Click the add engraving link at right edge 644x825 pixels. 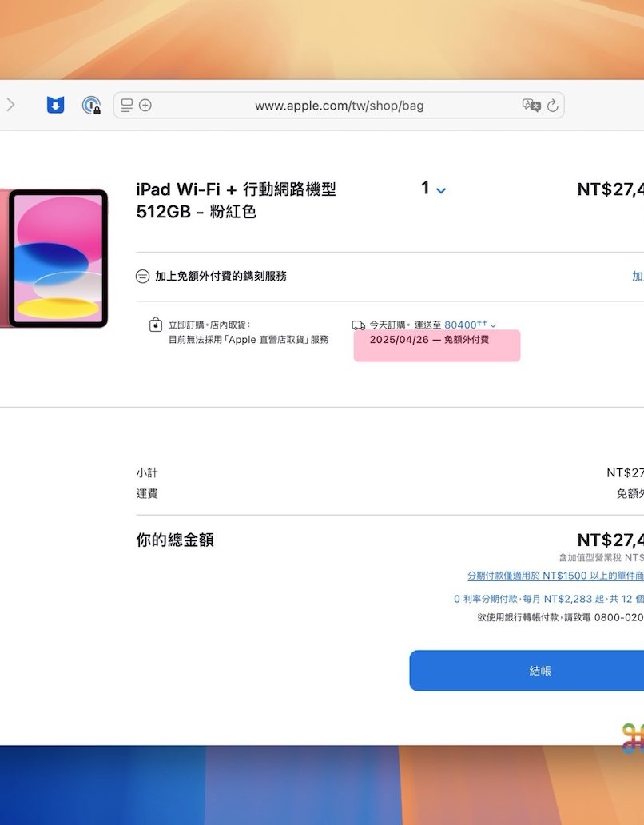pos(638,277)
